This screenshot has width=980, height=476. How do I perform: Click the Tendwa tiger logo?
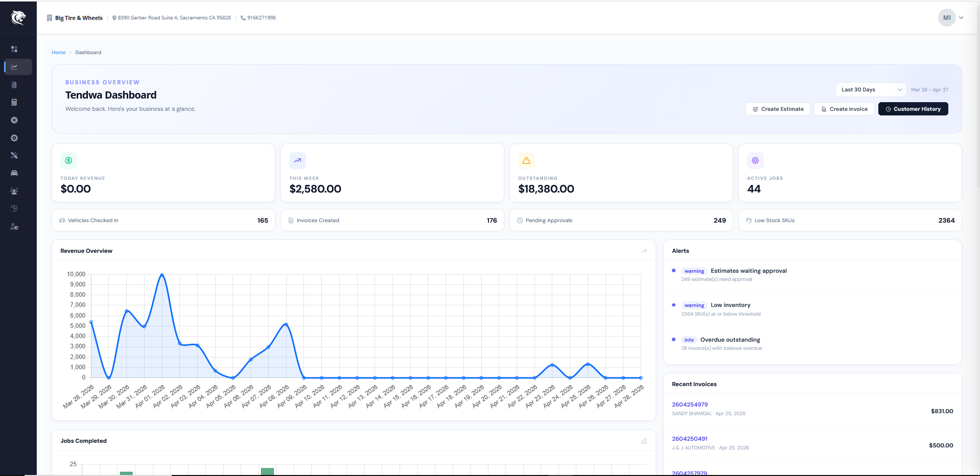tap(18, 18)
